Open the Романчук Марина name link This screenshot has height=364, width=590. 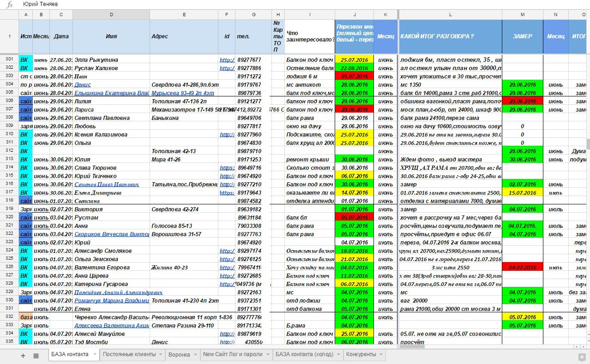[x=111, y=301]
